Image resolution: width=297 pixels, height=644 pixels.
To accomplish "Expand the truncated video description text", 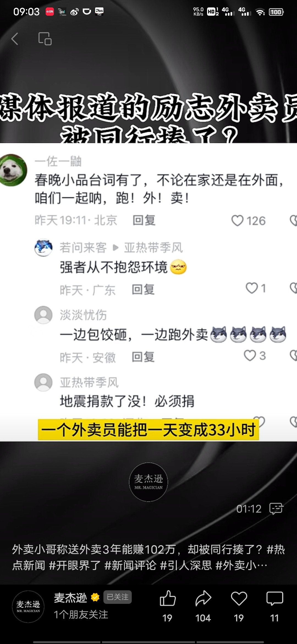I will [148, 558].
